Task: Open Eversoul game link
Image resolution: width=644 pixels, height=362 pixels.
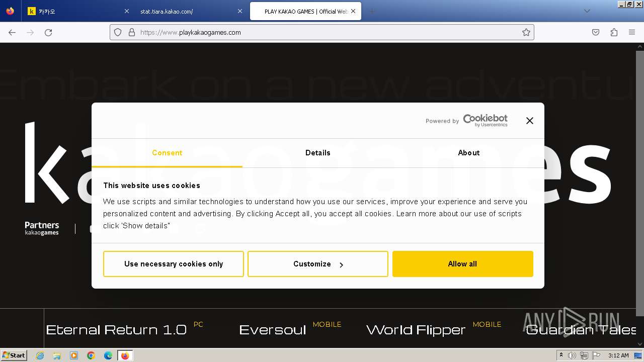Action: click(272, 330)
